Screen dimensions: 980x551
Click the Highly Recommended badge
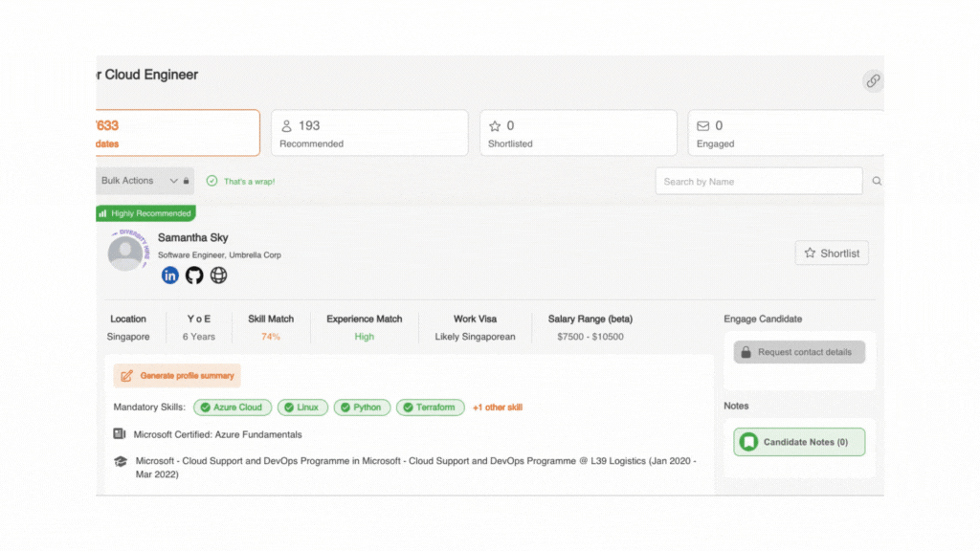tap(145, 212)
